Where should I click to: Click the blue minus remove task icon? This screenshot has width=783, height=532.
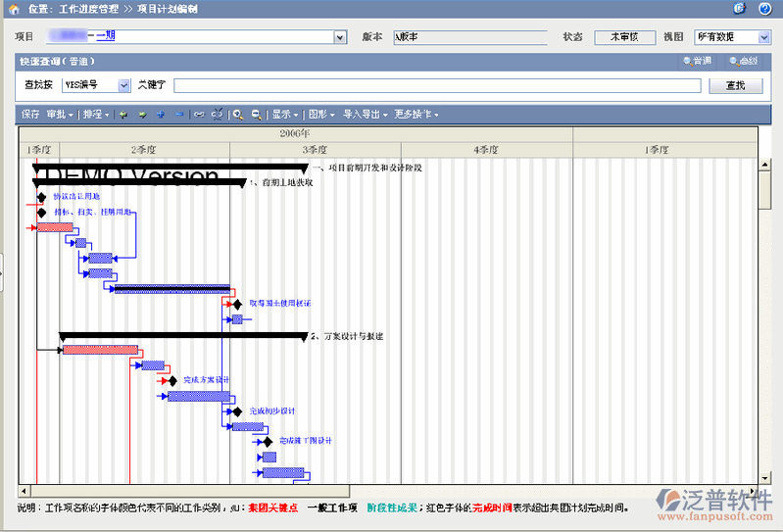[179, 115]
